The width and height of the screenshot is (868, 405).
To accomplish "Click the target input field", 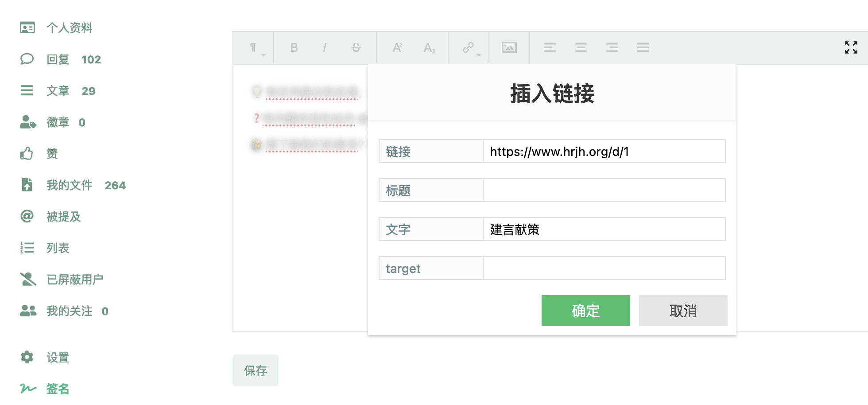I will coord(604,268).
